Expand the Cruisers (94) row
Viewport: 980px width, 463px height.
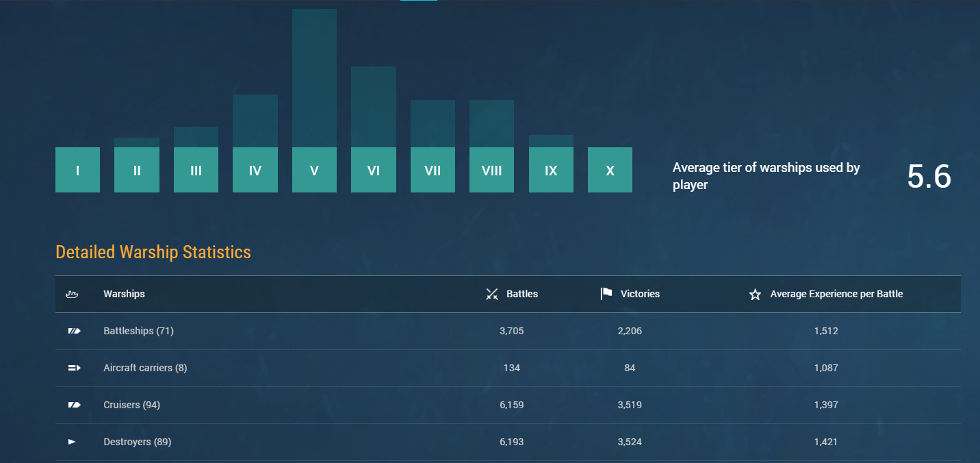point(132,405)
